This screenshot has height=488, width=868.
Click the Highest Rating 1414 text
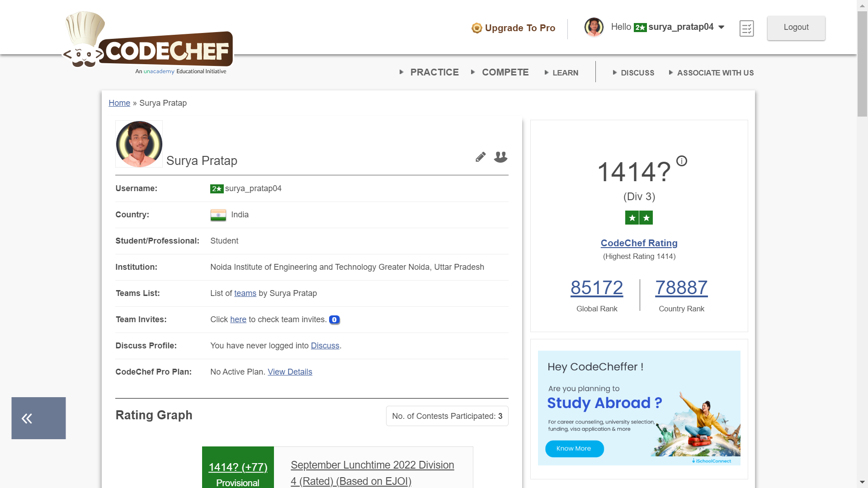(x=639, y=257)
